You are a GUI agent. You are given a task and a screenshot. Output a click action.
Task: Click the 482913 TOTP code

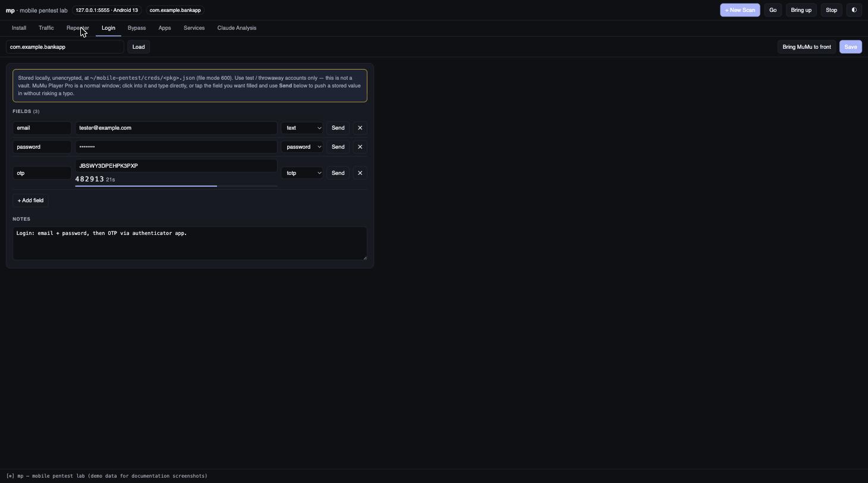point(90,179)
